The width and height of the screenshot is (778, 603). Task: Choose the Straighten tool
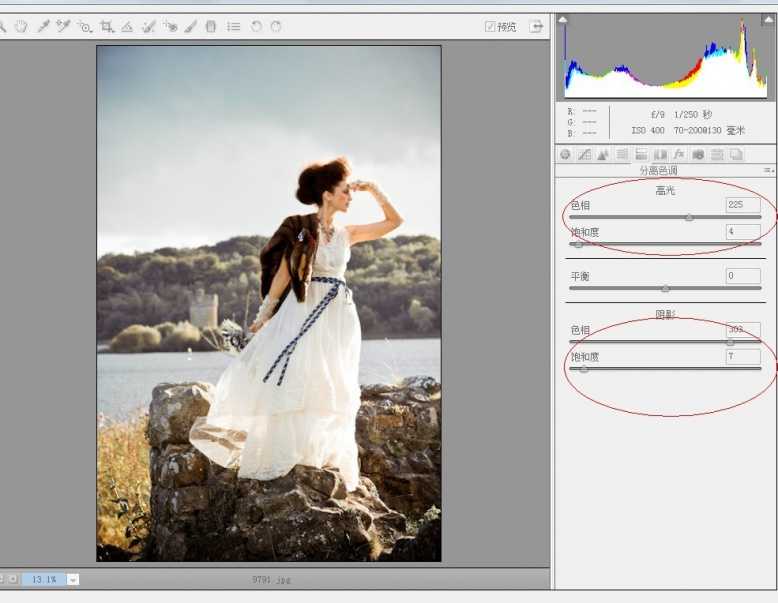[x=127, y=27]
